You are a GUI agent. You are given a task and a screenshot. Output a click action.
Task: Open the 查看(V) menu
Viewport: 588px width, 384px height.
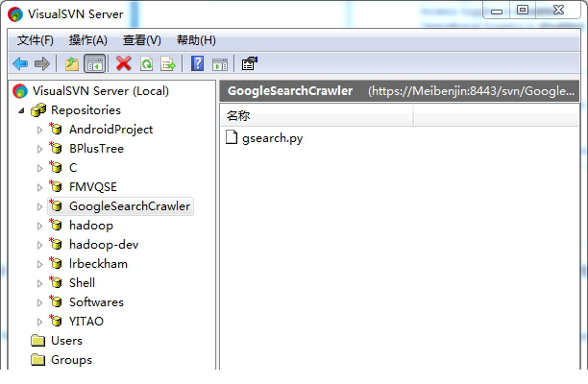coord(142,40)
